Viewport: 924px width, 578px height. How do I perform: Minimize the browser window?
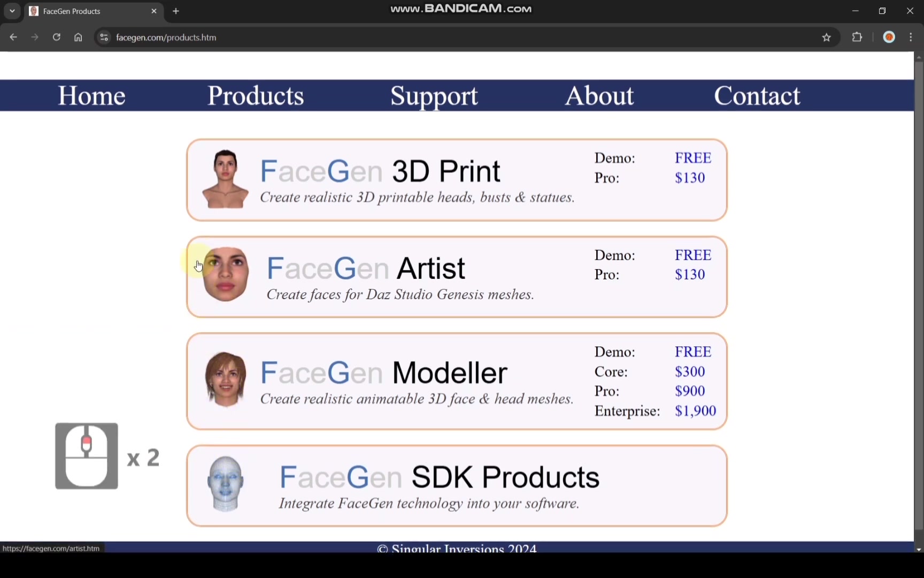[855, 11]
